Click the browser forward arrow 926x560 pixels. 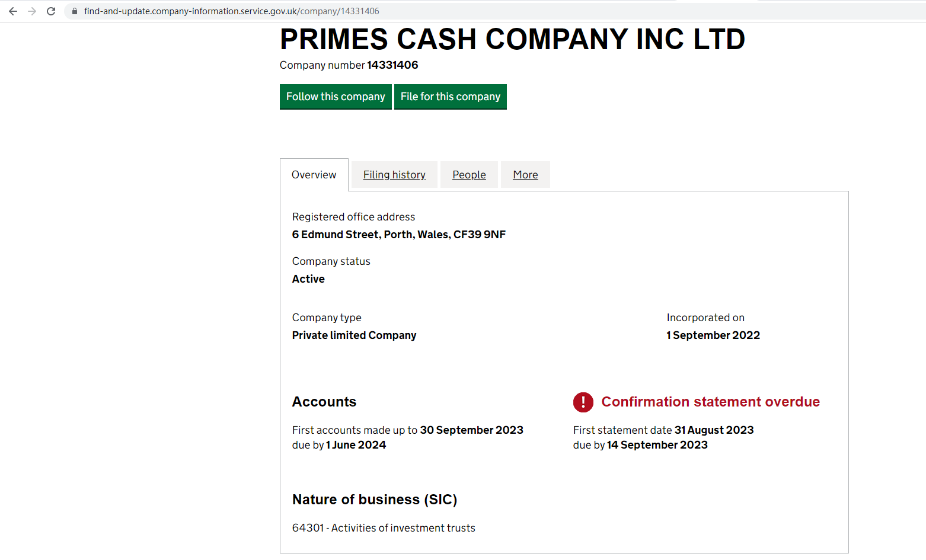click(x=32, y=11)
